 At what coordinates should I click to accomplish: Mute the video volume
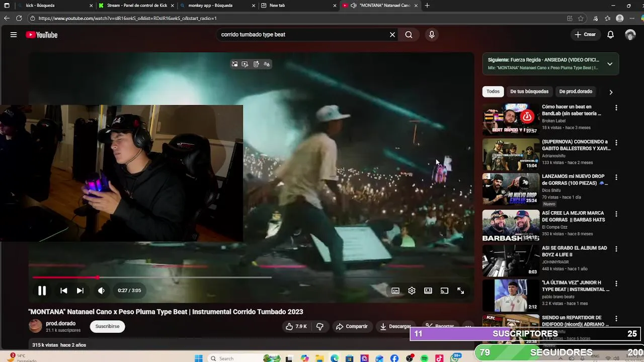[101, 291]
